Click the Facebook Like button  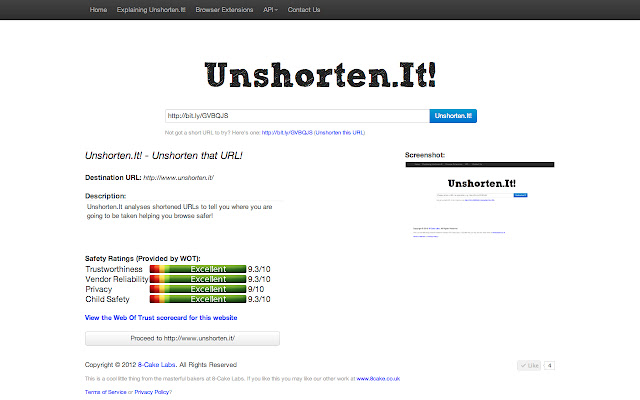pyautogui.click(x=529, y=365)
